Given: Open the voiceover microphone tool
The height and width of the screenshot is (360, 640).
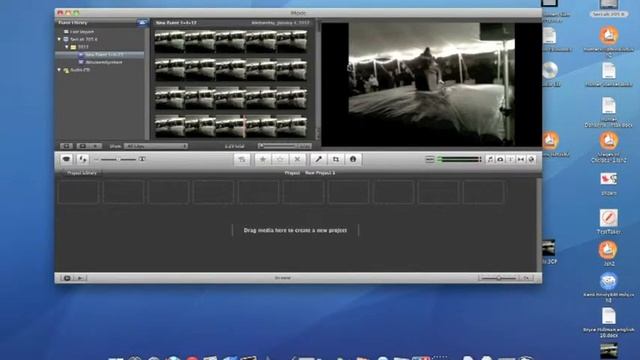Looking at the screenshot, I should tap(318, 159).
